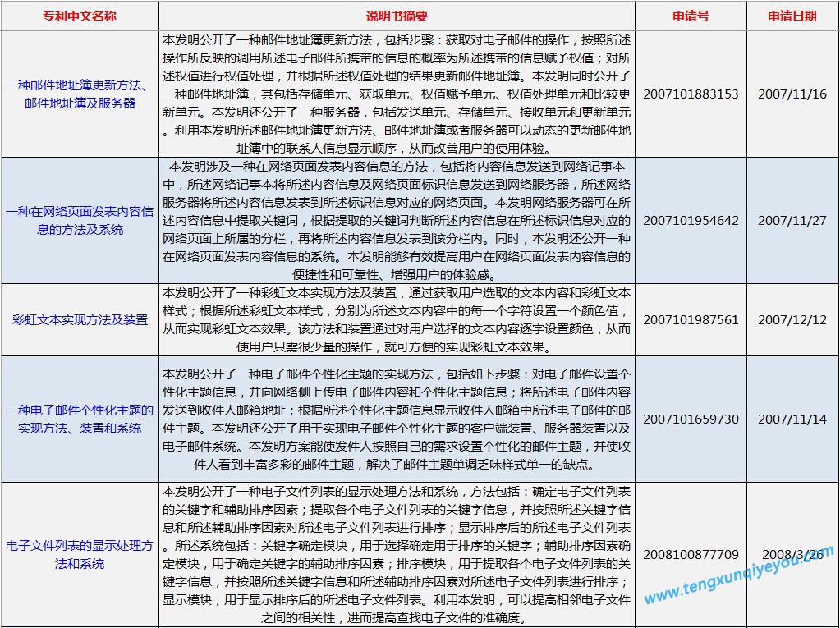
Task: Click the date 2007/11/27
Action: pos(792,221)
